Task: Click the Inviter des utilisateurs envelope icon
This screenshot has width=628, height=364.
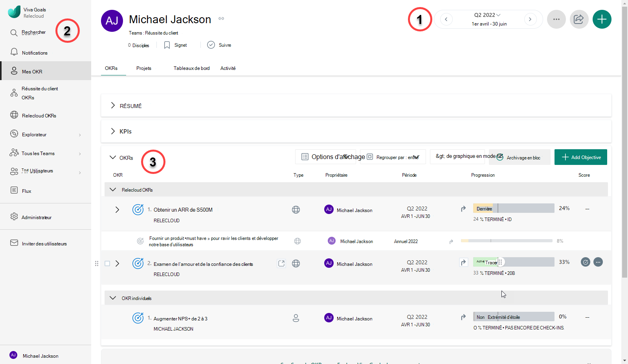Action: 14,243
